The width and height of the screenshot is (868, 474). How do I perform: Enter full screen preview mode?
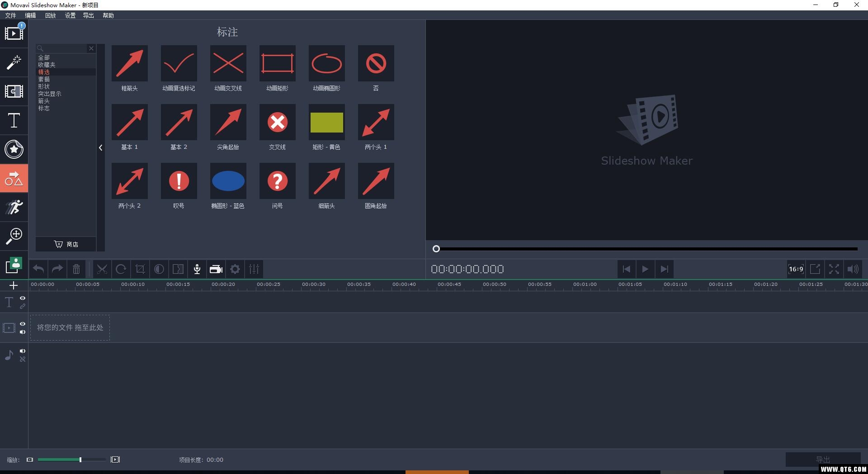click(834, 269)
